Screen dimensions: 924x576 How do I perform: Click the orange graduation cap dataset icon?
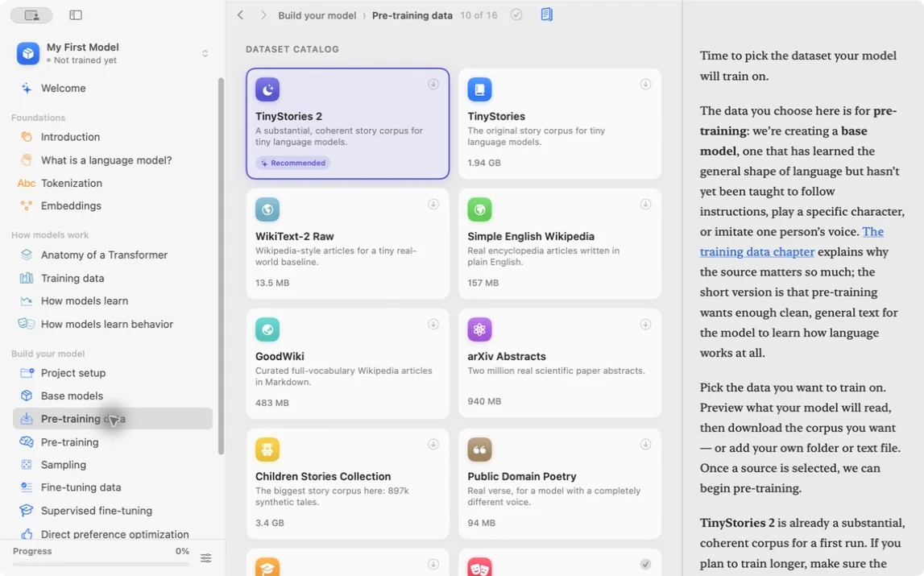(x=267, y=567)
